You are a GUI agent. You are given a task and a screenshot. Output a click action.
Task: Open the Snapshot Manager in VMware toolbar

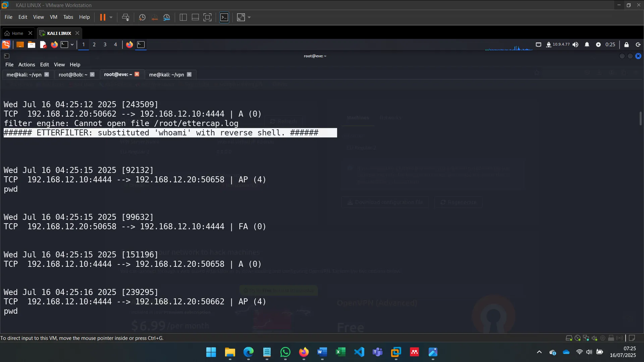[x=167, y=17]
